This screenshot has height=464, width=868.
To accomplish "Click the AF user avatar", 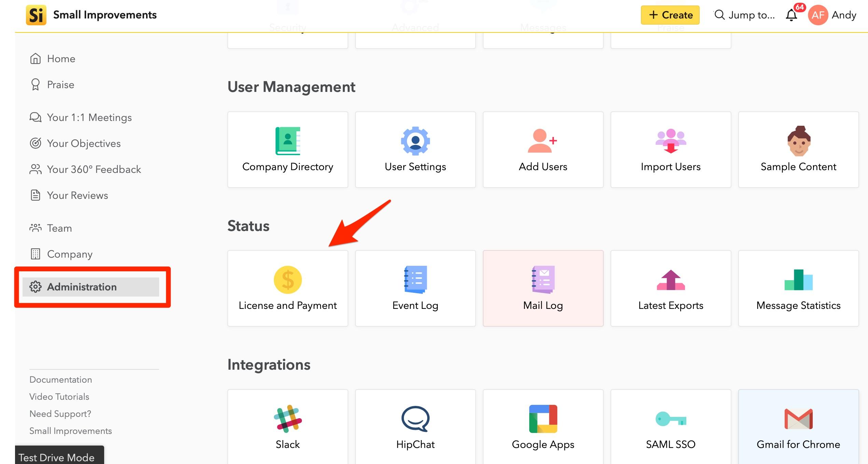I will [818, 15].
